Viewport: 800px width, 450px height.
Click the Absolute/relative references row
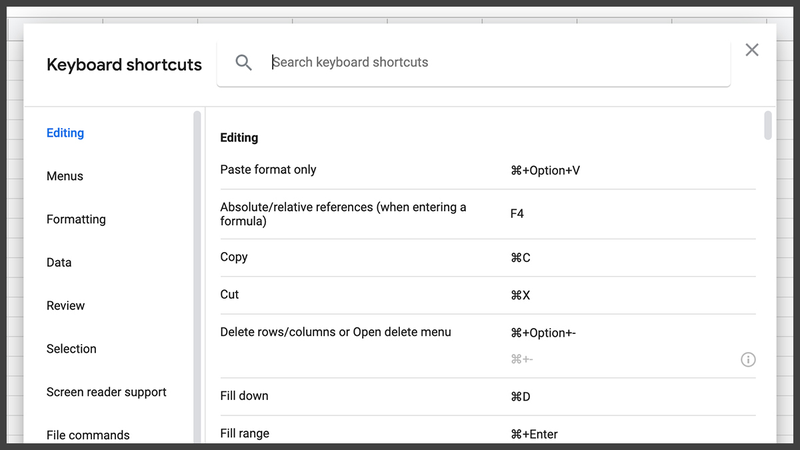click(488, 214)
